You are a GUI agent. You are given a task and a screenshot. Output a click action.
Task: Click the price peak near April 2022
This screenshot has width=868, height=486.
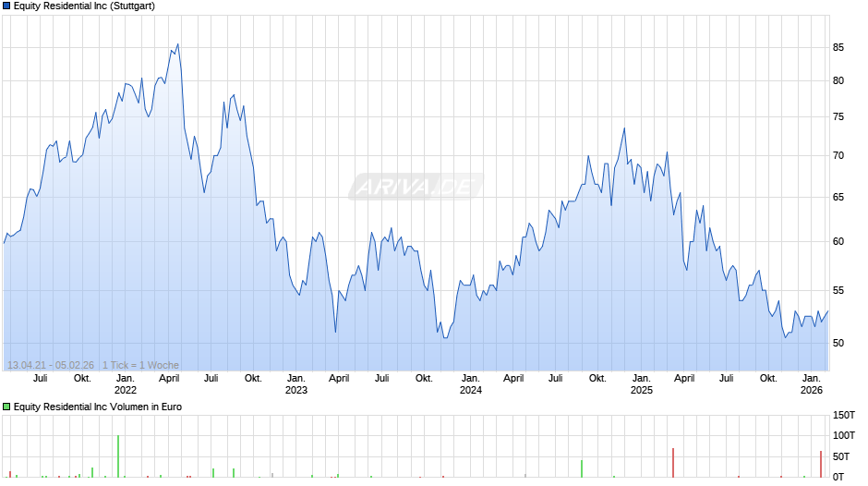coord(177,44)
